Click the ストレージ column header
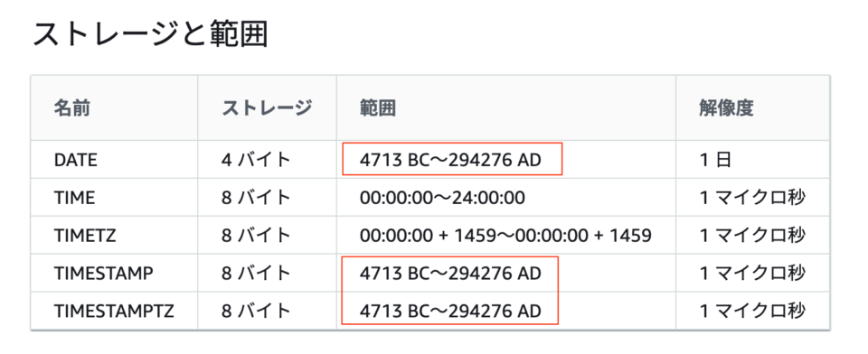 tap(267, 108)
